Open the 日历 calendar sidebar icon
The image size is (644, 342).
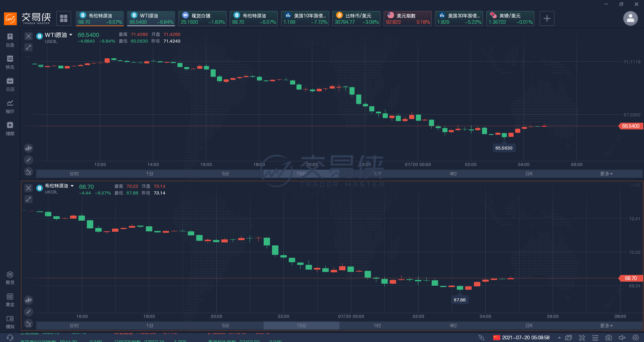pyautogui.click(x=10, y=84)
